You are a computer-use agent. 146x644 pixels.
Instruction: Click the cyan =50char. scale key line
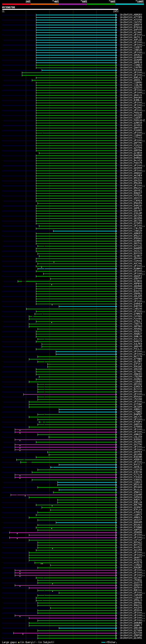(103, 642)
